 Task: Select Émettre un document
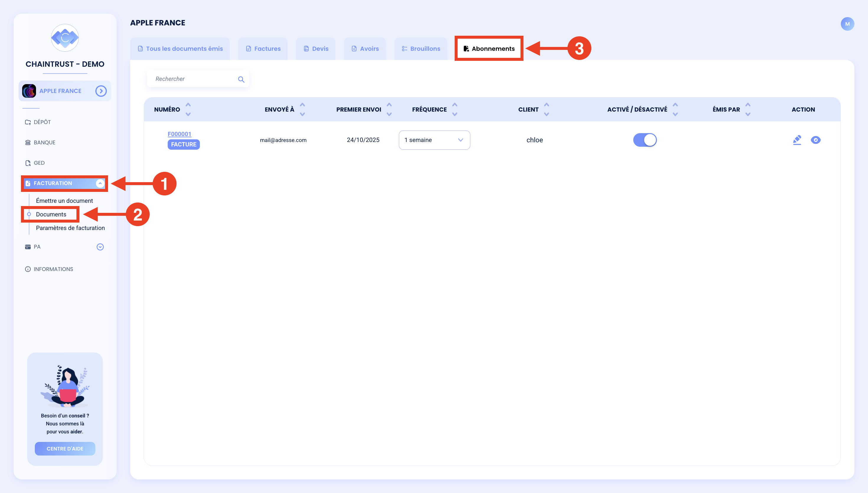[x=64, y=201]
